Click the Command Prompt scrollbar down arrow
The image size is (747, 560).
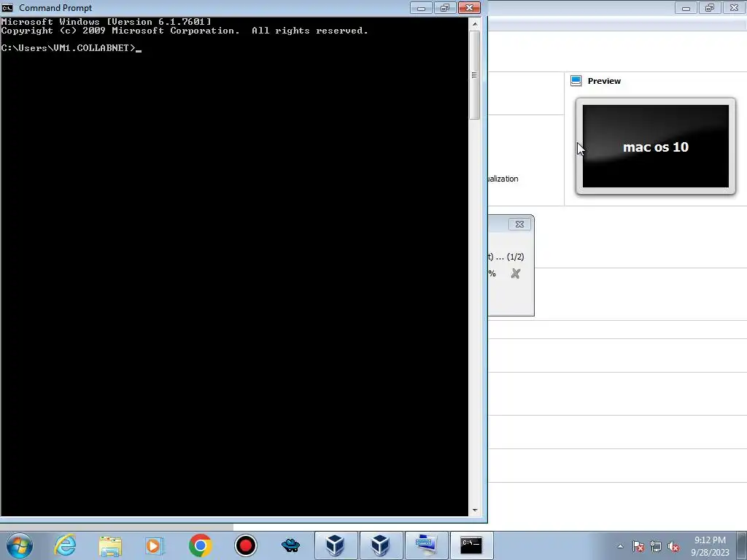click(x=474, y=510)
